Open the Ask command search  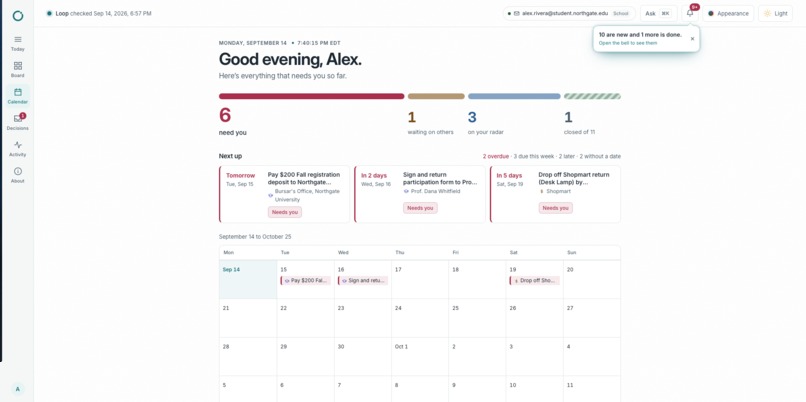pyautogui.click(x=658, y=13)
